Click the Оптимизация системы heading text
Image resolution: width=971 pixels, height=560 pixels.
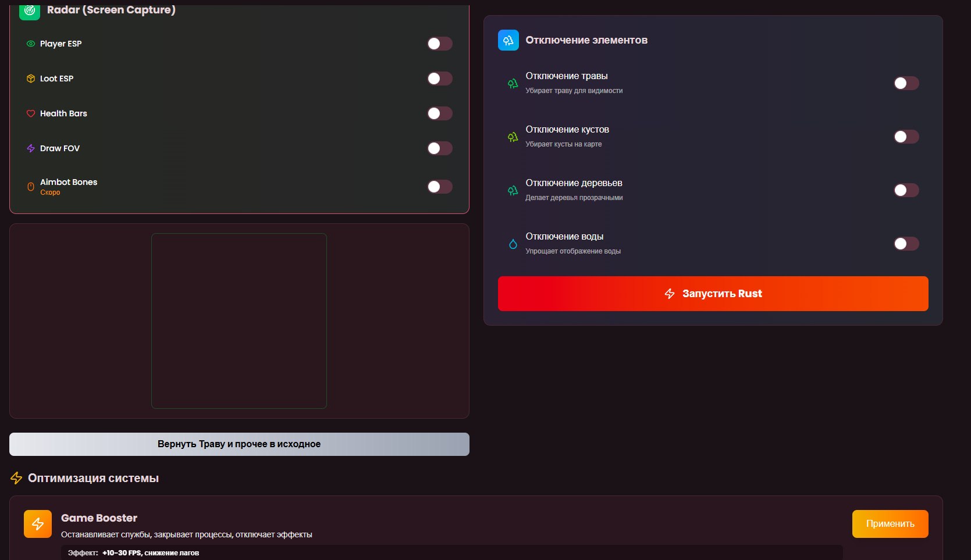(x=93, y=478)
